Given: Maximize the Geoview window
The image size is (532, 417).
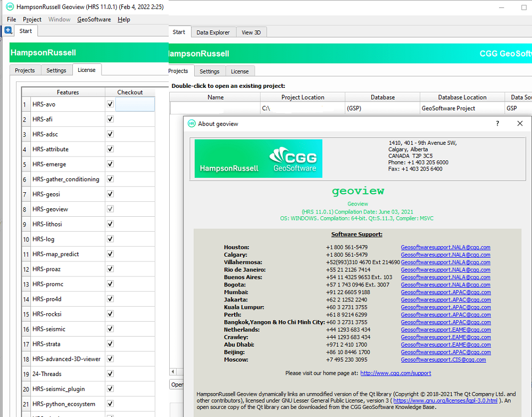Looking at the screenshot, I should pyautogui.click(x=524, y=7).
